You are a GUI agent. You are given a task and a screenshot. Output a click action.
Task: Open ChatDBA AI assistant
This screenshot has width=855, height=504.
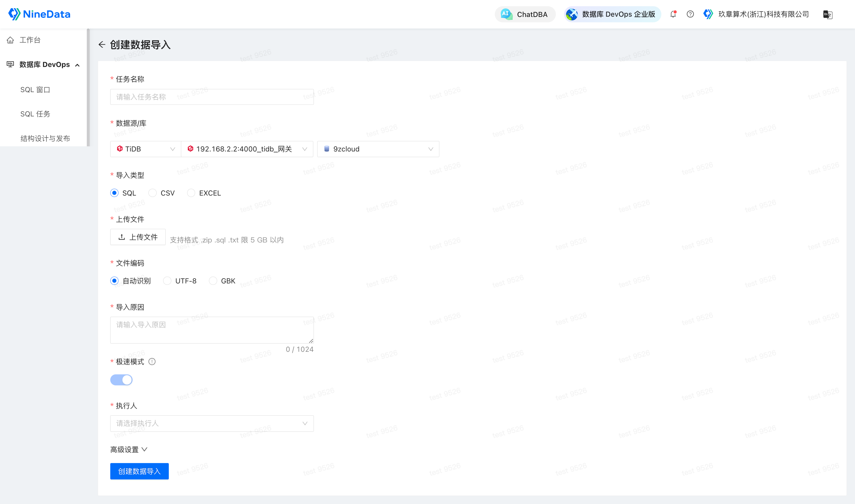click(525, 14)
